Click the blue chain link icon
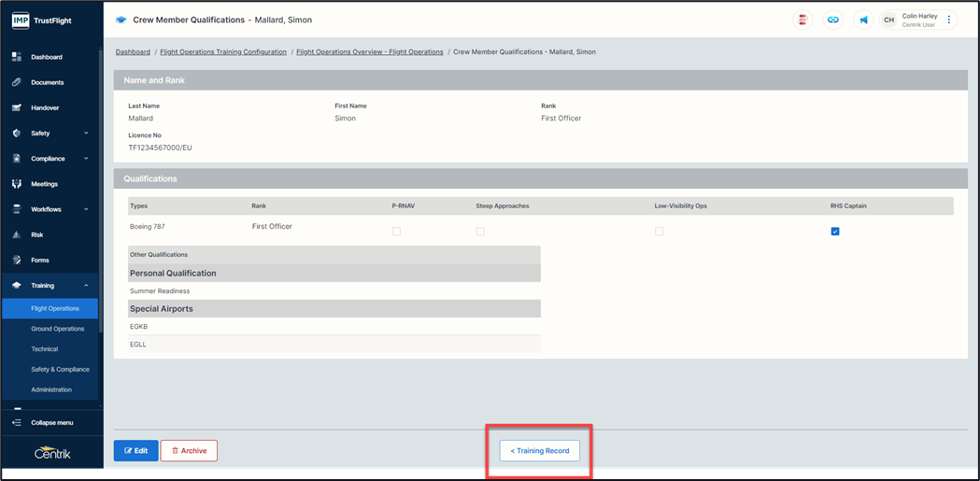The height and width of the screenshot is (481, 980). coord(832,20)
